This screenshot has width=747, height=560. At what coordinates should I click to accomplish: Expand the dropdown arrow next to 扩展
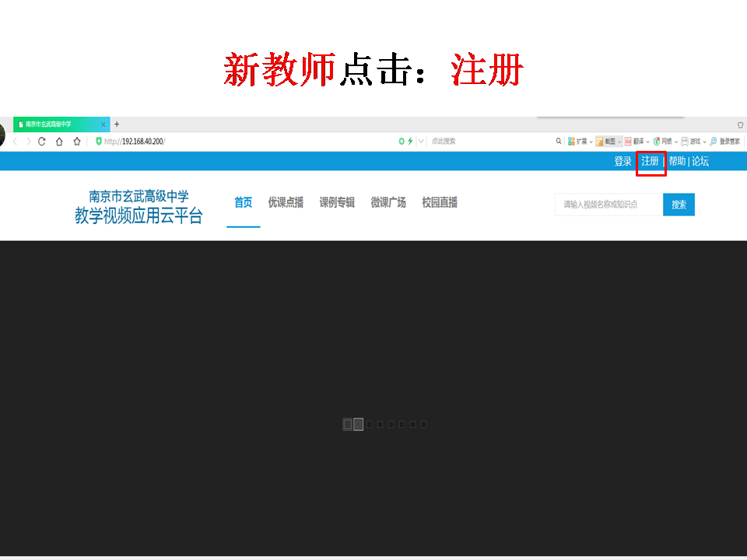click(x=591, y=142)
